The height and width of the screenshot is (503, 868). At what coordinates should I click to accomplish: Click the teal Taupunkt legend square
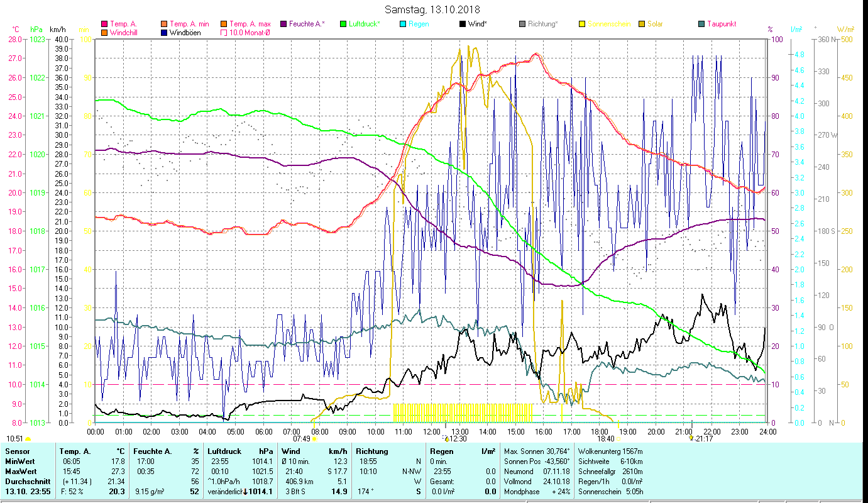click(x=701, y=25)
